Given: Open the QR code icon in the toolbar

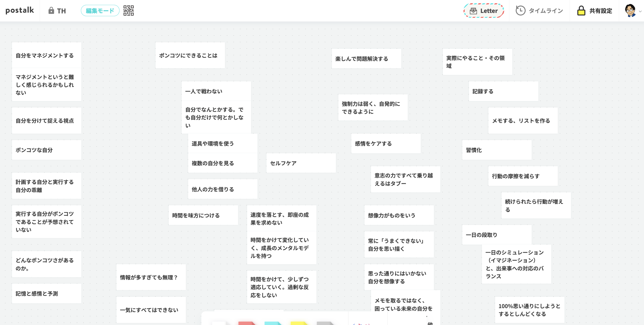Looking at the screenshot, I should [x=129, y=10].
